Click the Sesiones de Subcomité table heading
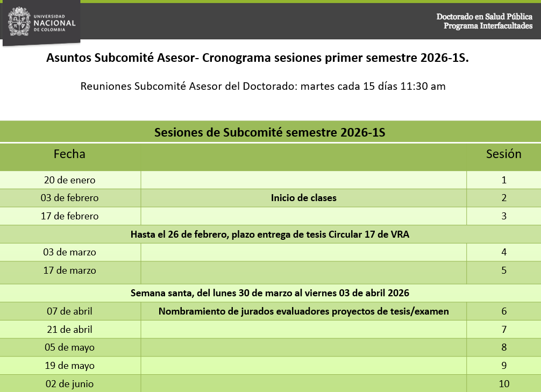This screenshot has width=541, height=392. (x=269, y=132)
